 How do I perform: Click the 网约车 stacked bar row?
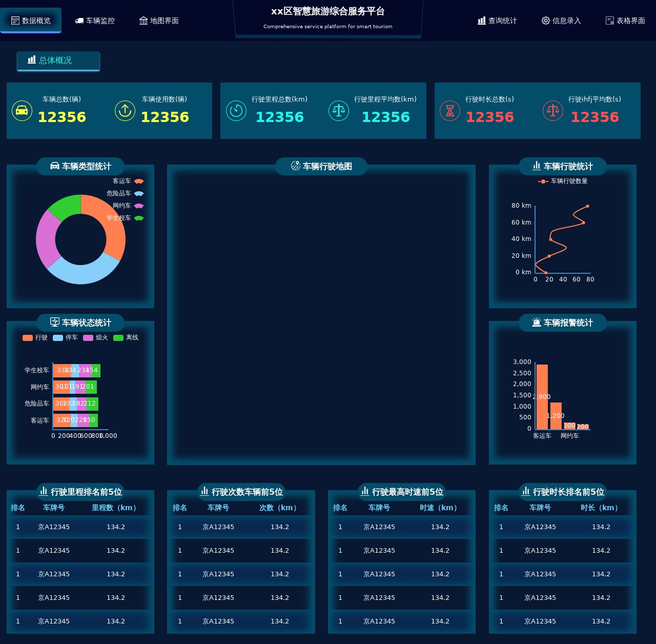point(75,387)
